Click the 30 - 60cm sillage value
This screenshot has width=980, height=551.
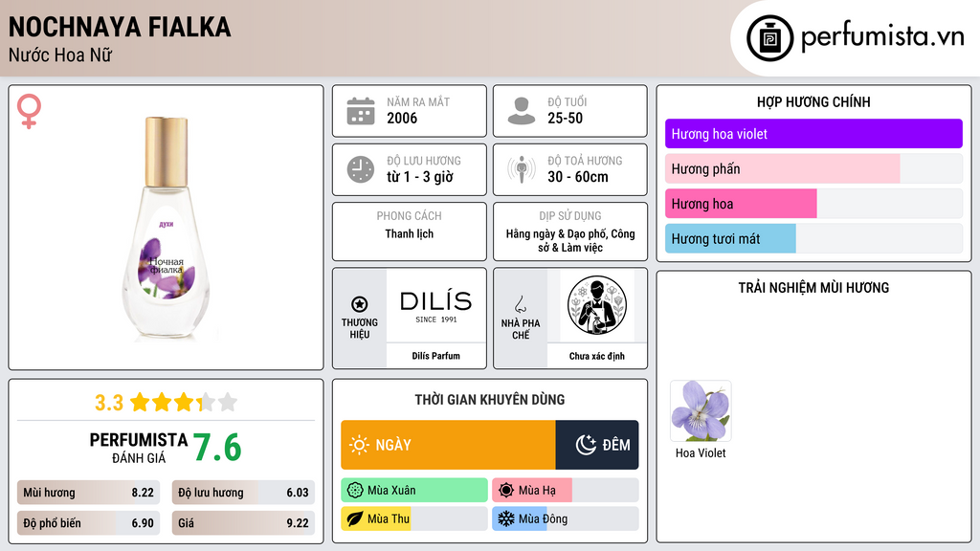(578, 177)
